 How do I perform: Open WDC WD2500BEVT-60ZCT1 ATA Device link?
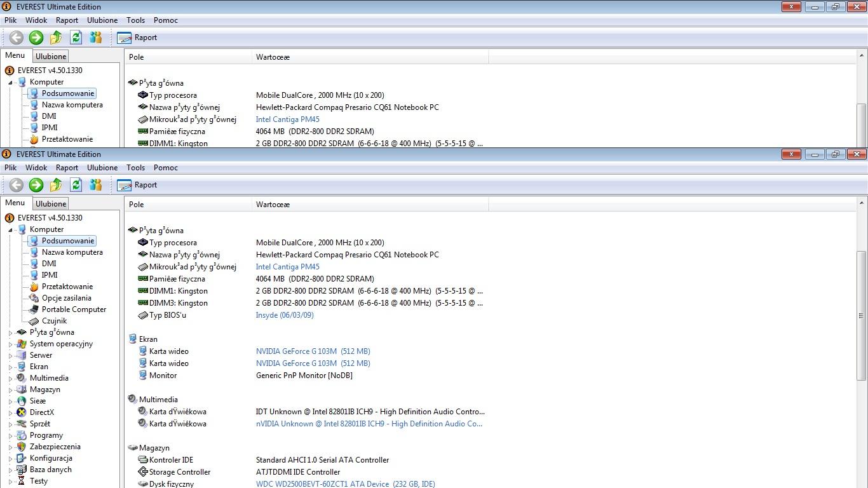click(x=346, y=484)
